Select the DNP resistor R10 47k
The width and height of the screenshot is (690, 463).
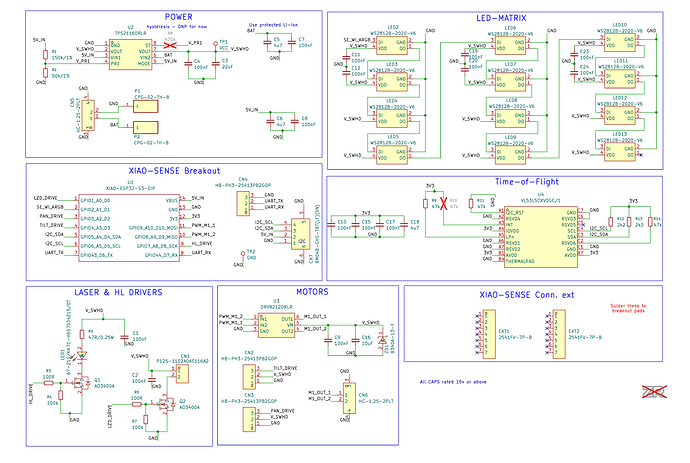point(444,203)
